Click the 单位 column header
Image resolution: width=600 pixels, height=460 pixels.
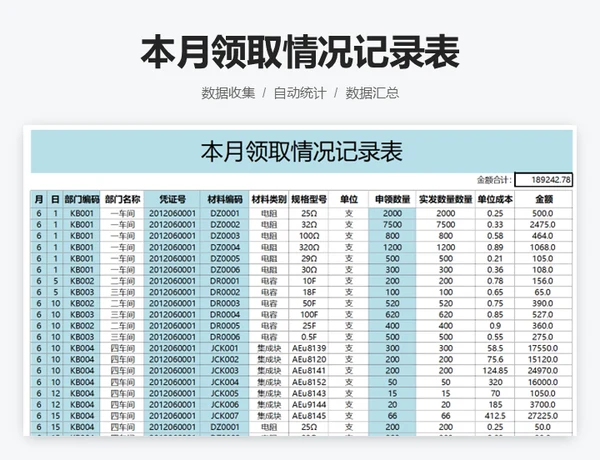coord(349,199)
